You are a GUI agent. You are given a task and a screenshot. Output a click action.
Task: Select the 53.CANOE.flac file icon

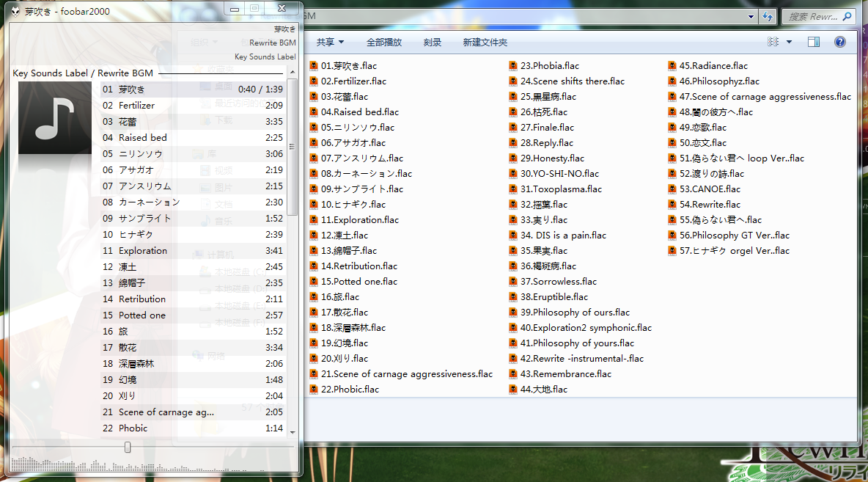(673, 189)
